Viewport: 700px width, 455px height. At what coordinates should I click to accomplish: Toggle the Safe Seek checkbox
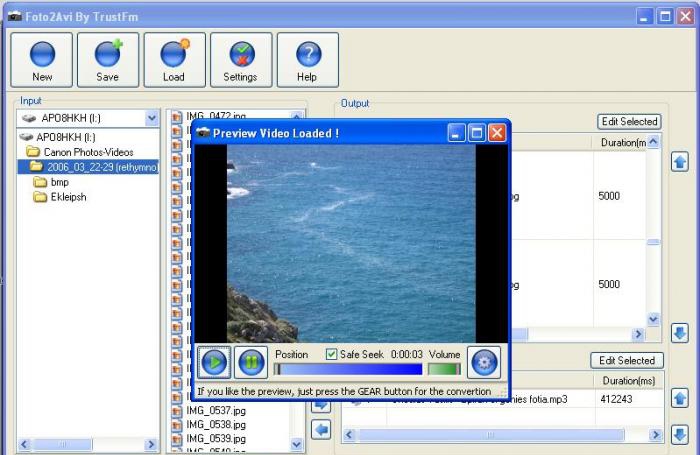(x=332, y=354)
